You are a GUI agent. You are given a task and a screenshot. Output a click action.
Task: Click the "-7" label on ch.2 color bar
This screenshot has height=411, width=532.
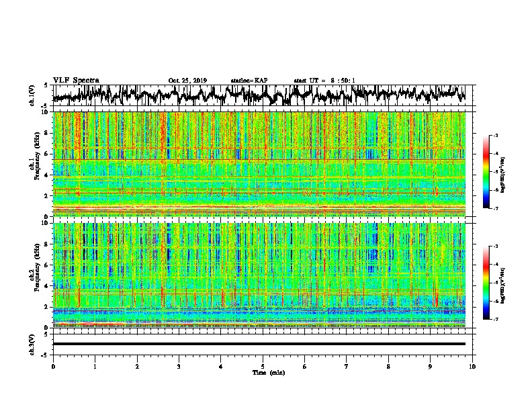(496, 319)
